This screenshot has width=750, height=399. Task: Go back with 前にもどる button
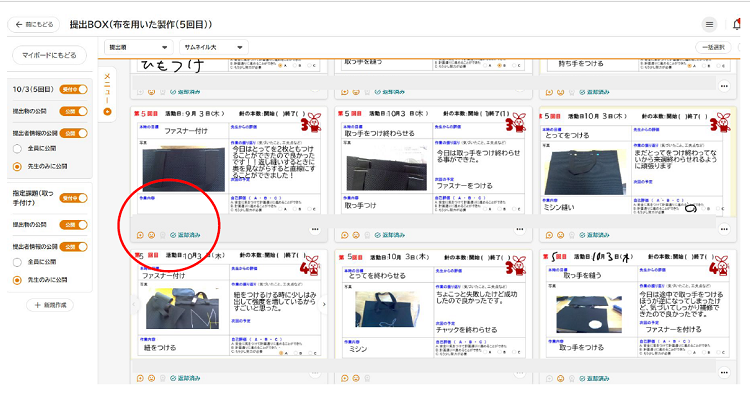(x=33, y=24)
